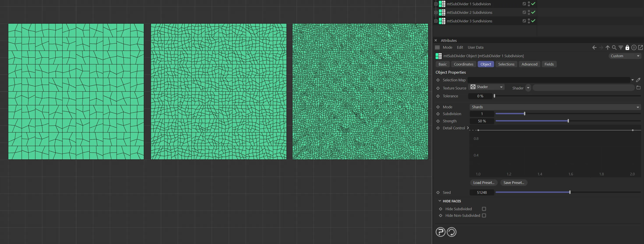Viewport: 644px width, 244px height.
Task: Open the Mode dropdown set to Shards
Action: (555, 107)
